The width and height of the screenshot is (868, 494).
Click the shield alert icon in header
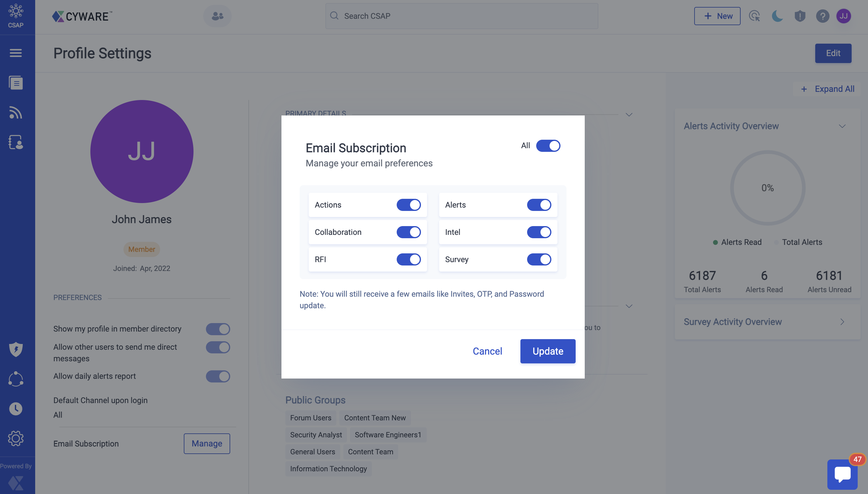pos(800,16)
